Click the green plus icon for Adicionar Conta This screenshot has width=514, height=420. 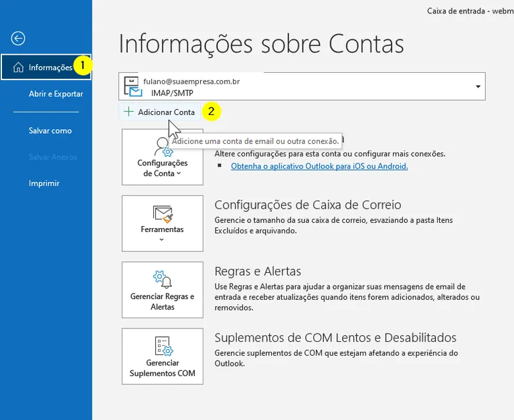[x=128, y=112]
